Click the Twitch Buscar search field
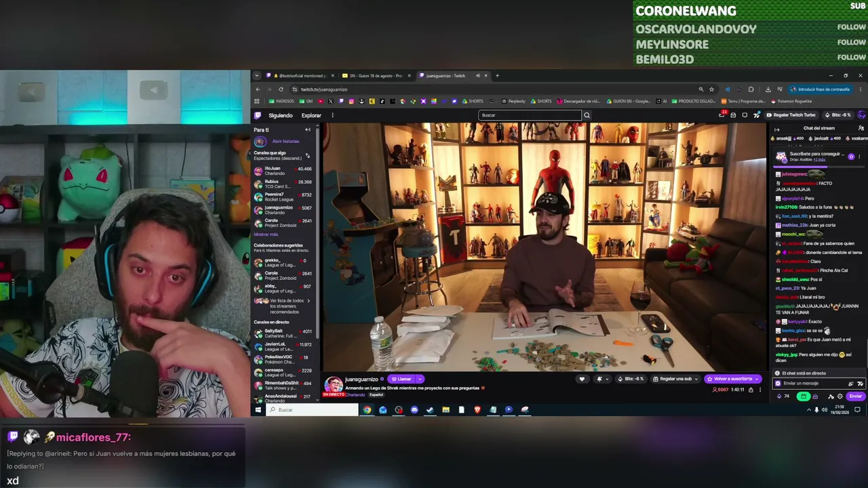Screen dimensions: 868x488 coord(530,115)
